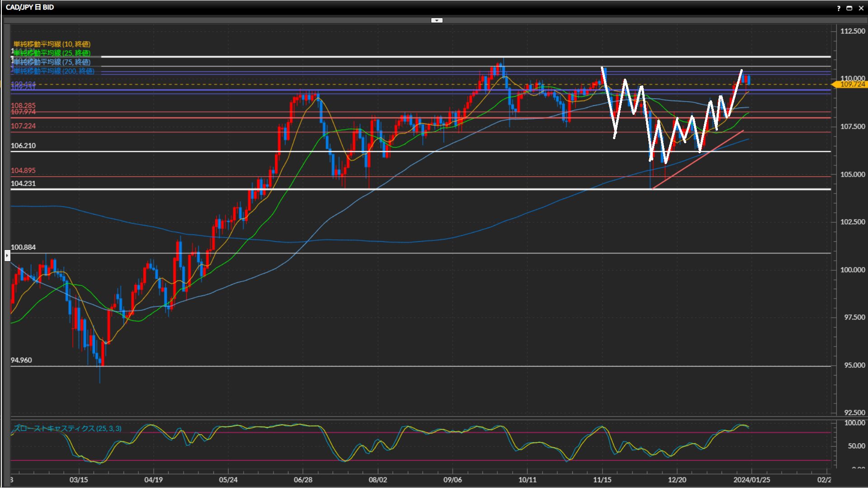The width and height of the screenshot is (868, 488).
Task: Select the 100.884 horizontal line label
Action: coord(23,247)
